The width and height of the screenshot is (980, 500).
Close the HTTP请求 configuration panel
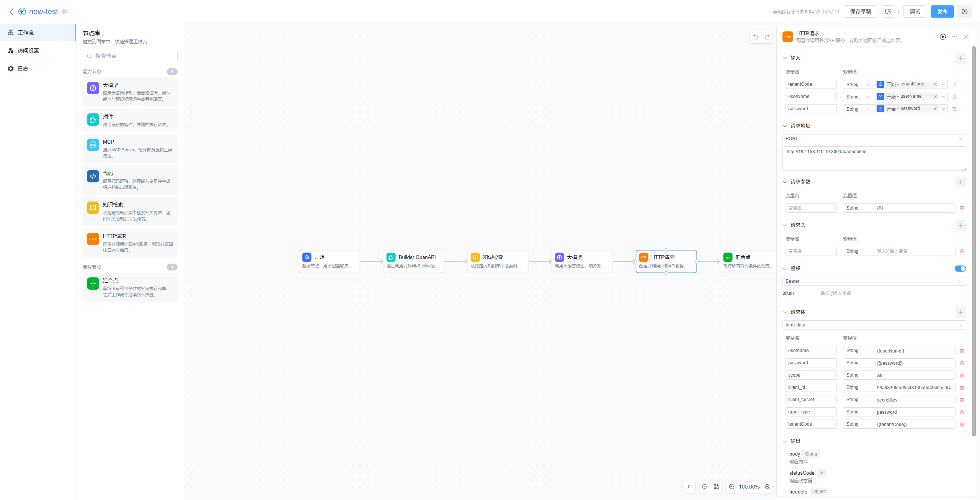pyautogui.click(x=966, y=37)
